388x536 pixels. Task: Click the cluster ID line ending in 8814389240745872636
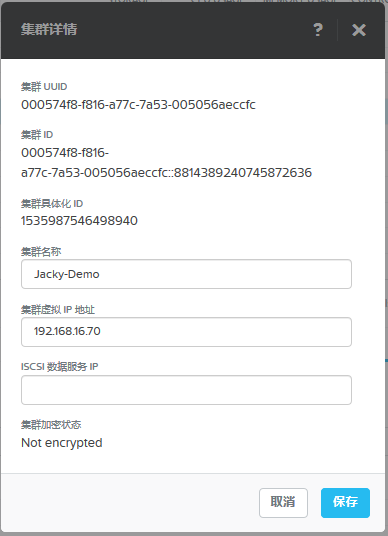point(166,173)
